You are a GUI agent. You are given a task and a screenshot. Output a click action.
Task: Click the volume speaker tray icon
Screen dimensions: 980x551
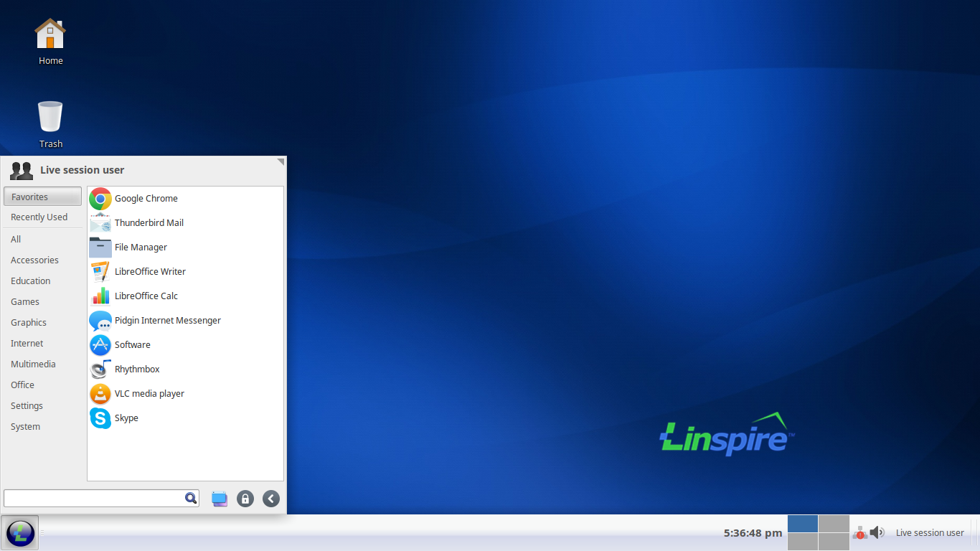click(877, 532)
